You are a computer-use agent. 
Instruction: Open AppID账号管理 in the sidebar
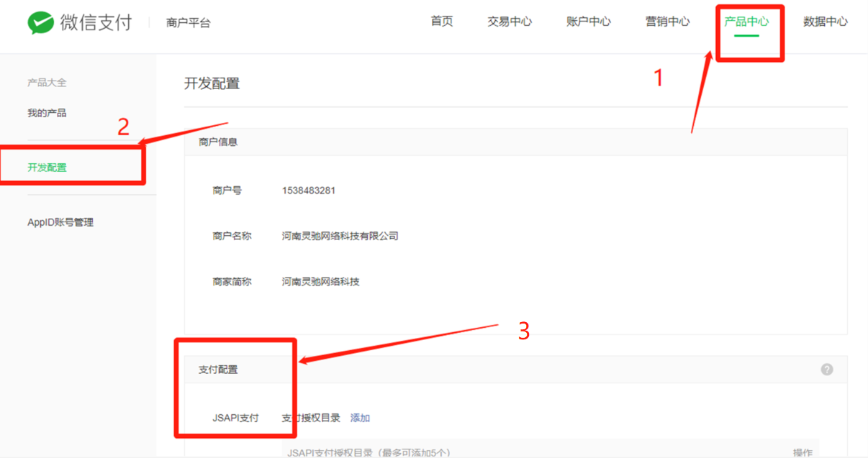coord(60,222)
